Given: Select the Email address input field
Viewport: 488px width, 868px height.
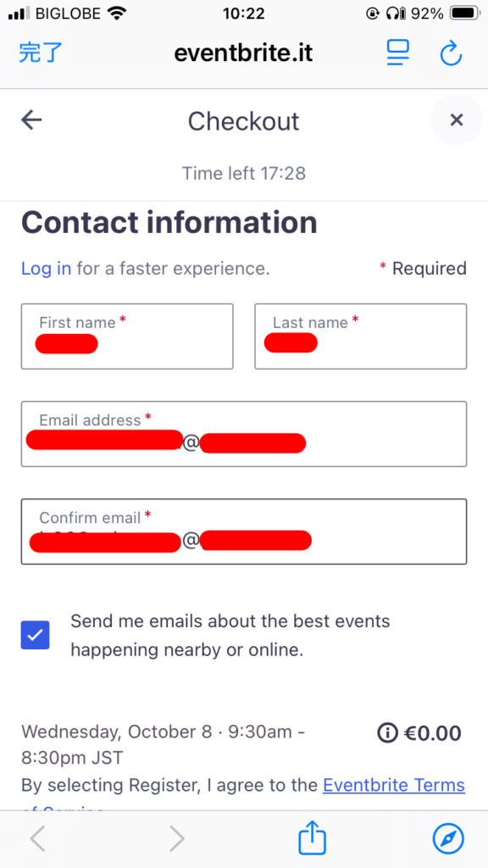Looking at the screenshot, I should pyautogui.click(x=244, y=434).
